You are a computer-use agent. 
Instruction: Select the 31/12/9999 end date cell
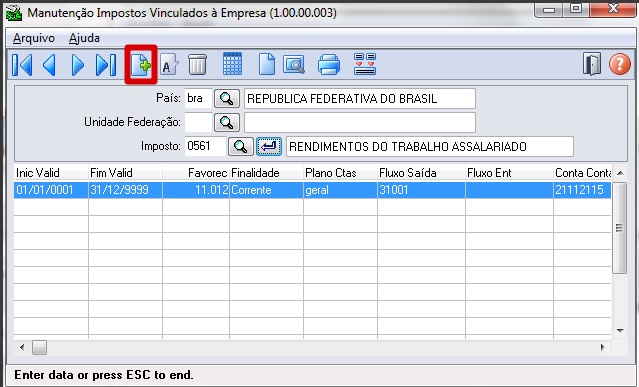point(125,190)
